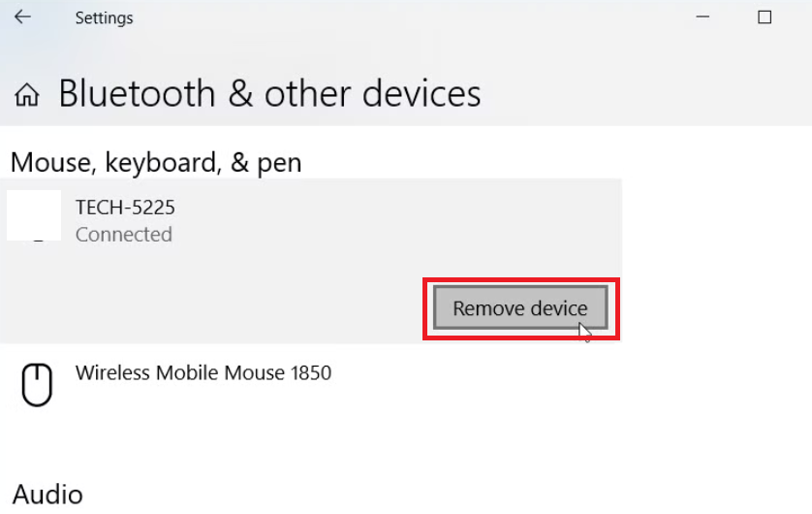Click the Audio section heading
Viewport: 812px width, 514px height.
47,494
